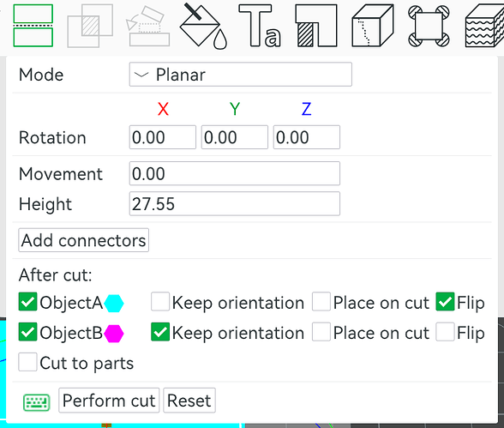This screenshot has width=504, height=428.
Task: Select the Seam painting tool
Action: tap(373, 26)
